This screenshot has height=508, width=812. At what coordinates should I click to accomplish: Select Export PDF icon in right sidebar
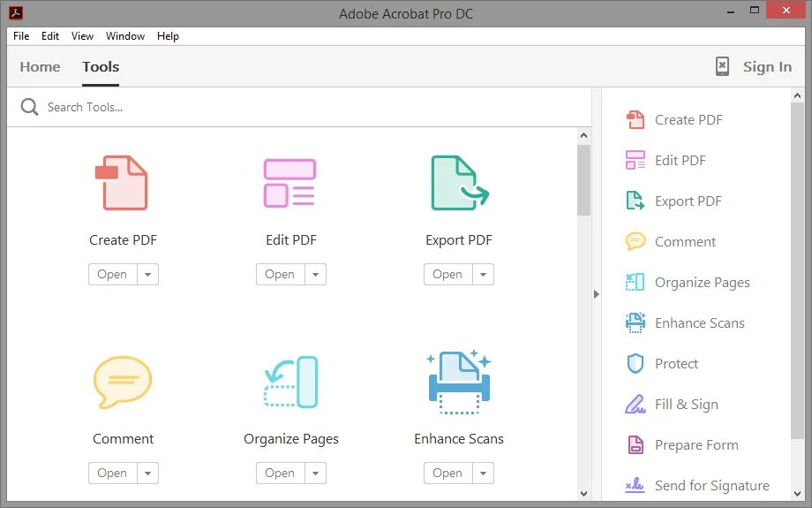[635, 201]
